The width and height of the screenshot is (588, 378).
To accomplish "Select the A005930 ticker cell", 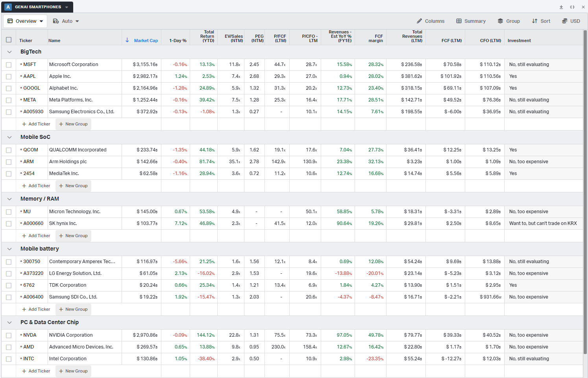I will pyautogui.click(x=32, y=112).
